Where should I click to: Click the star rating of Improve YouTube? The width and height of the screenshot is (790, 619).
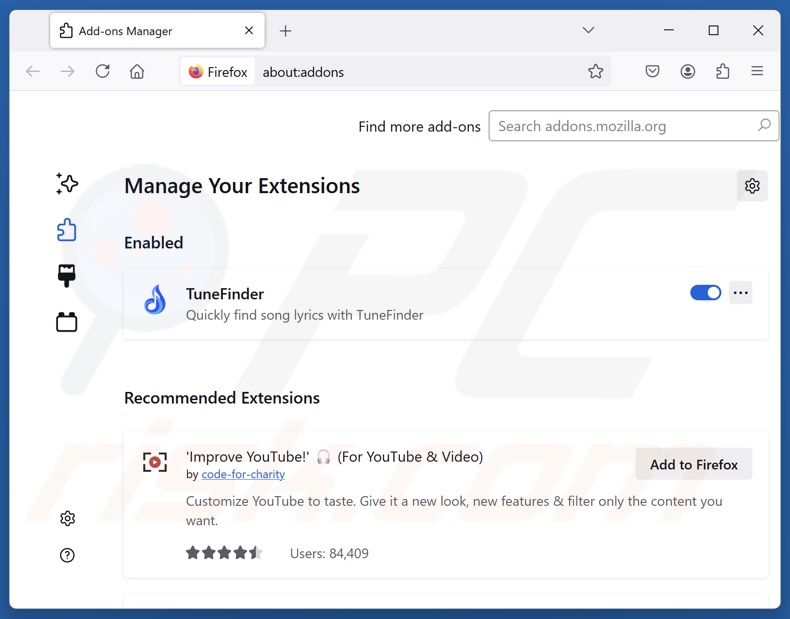tap(224, 553)
